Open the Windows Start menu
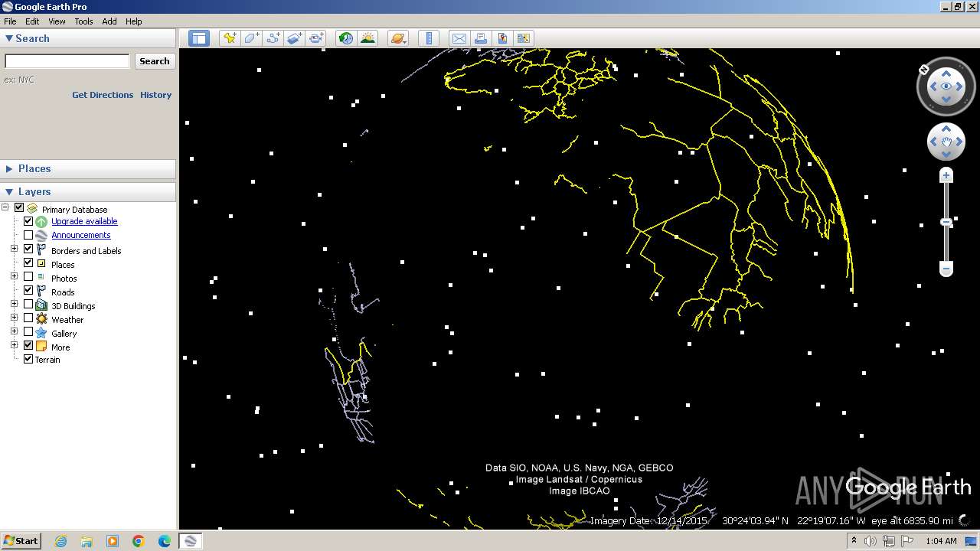The image size is (980, 551). coord(21,541)
